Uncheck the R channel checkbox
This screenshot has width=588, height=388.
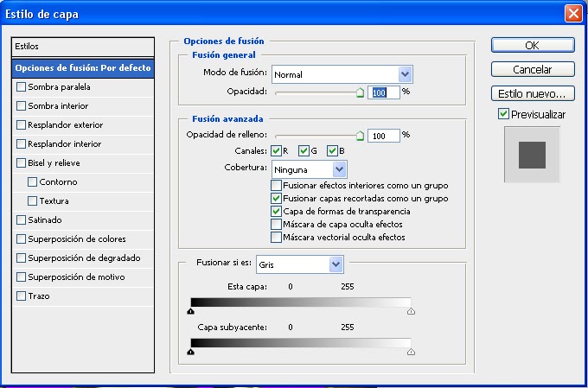tap(277, 151)
